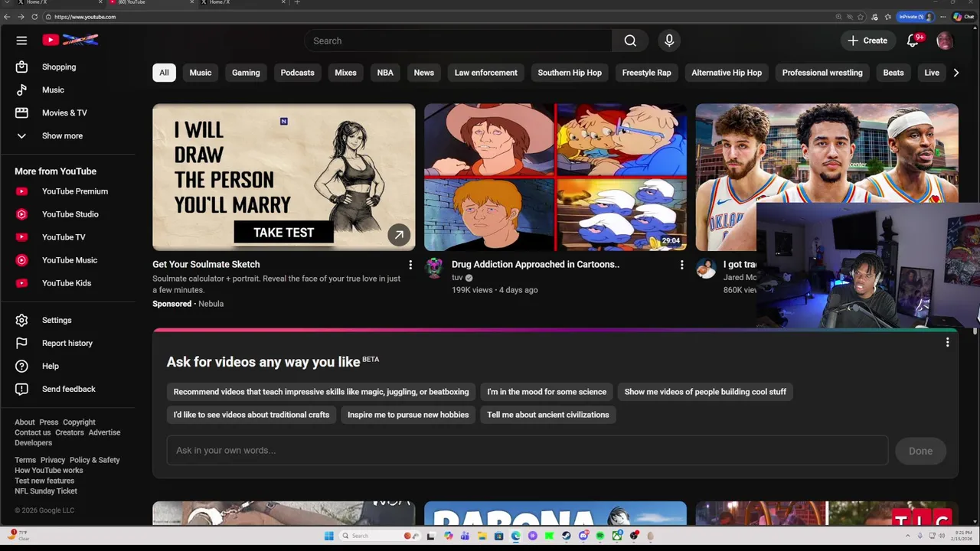Choose "I'm in the mood for some science"
The width and height of the screenshot is (980, 551).
pos(547,392)
